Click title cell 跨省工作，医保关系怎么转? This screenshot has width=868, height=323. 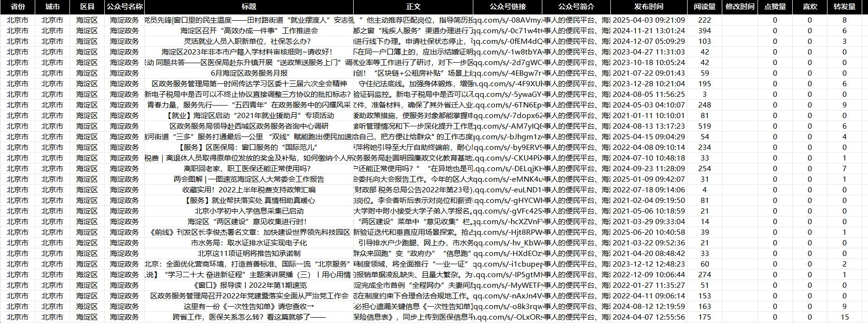(249, 317)
